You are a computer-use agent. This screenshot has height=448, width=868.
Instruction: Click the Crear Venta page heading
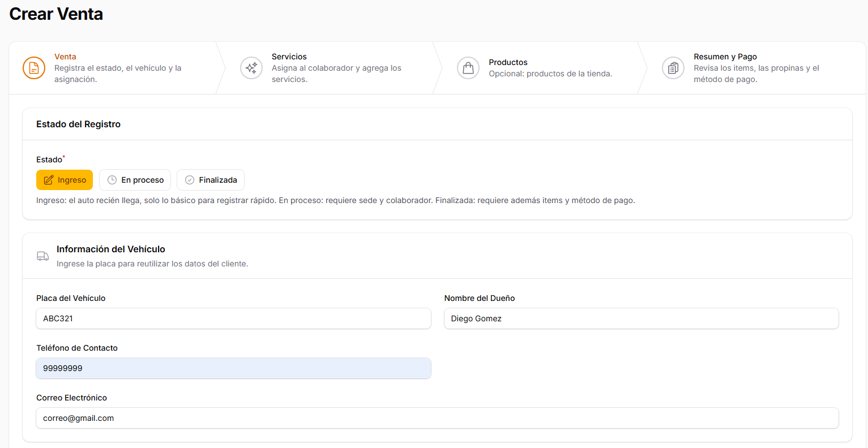point(56,14)
